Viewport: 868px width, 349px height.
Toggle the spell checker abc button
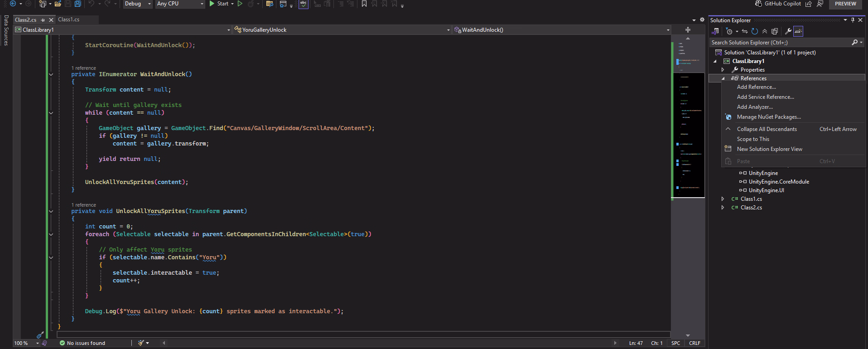coord(304,4)
